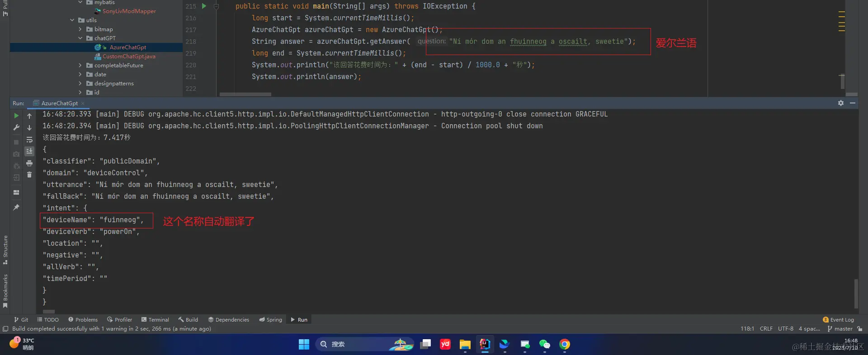Open File Explorer from the taskbar
The height and width of the screenshot is (355, 868).
tap(465, 345)
